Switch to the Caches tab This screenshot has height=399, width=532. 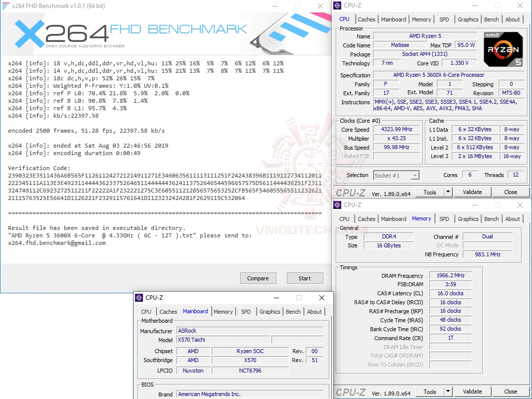click(x=367, y=19)
